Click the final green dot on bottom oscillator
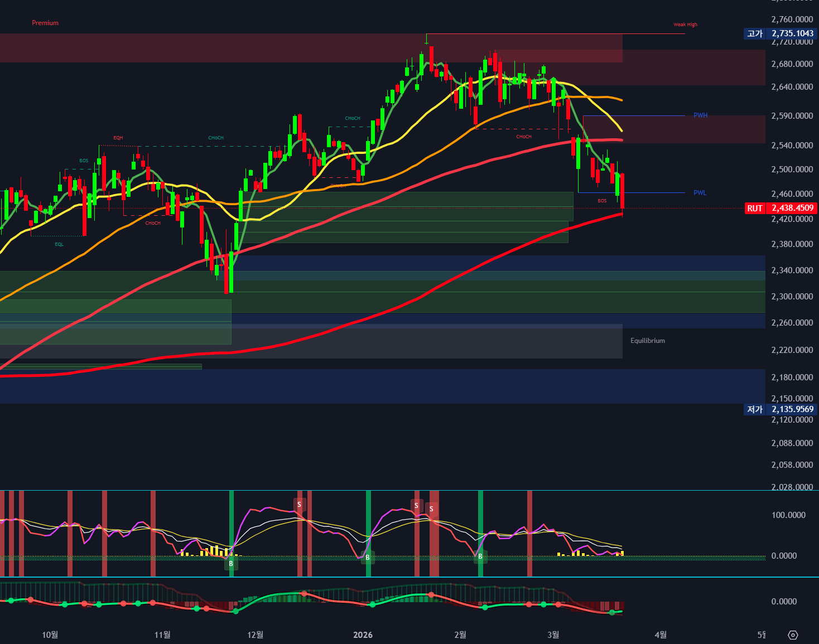This screenshot has width=819, height=644. pos(612,613)
